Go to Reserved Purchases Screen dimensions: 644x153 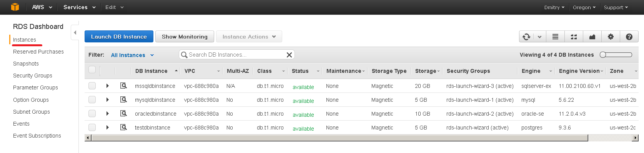(38, 52)
